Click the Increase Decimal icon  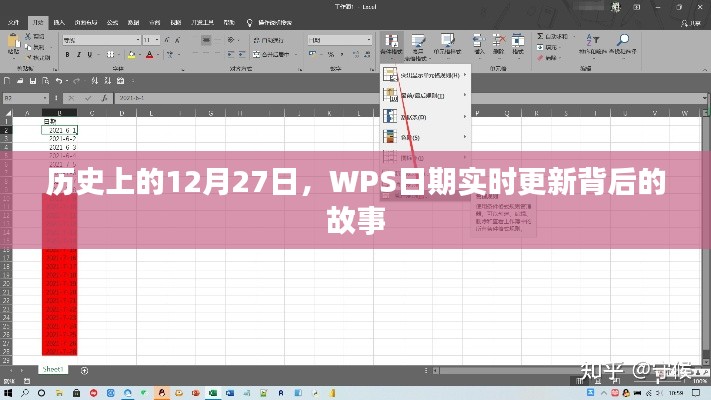(356, 54)
